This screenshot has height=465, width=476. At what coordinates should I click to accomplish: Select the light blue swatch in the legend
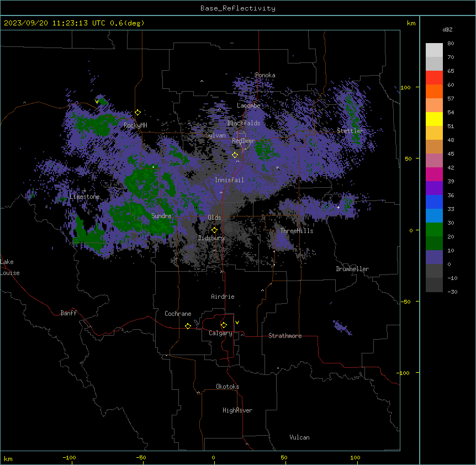434,216
